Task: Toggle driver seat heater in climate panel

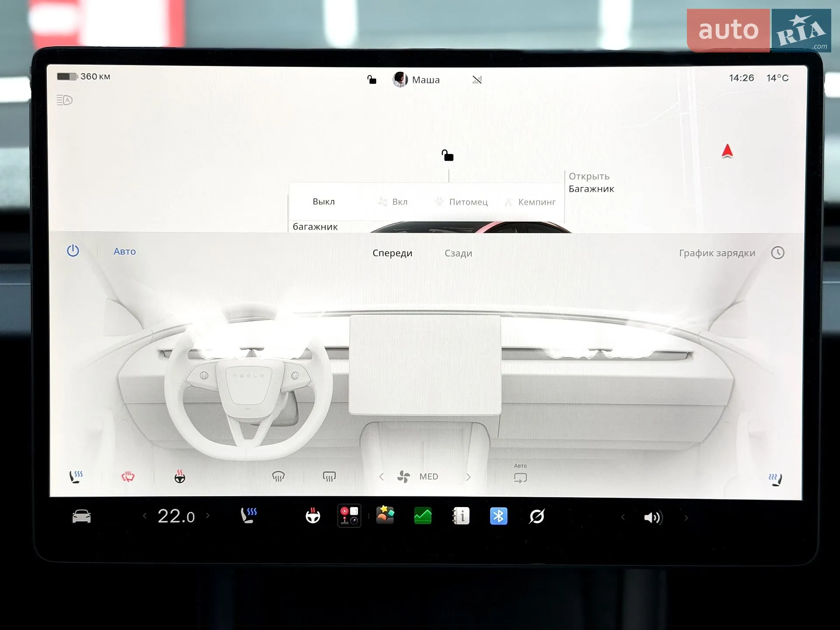Action: pos(76,477)
